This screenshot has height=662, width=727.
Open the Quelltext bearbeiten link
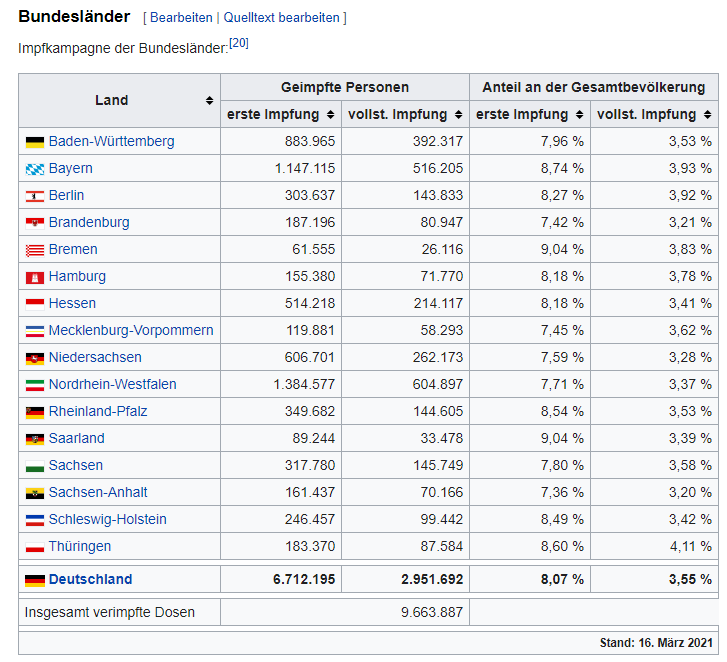click(x=281, y=18)
